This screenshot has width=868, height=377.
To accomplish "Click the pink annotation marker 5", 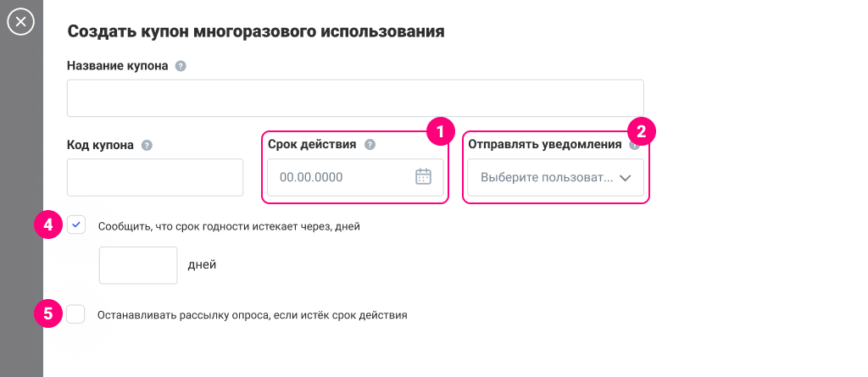I will 48,313.
